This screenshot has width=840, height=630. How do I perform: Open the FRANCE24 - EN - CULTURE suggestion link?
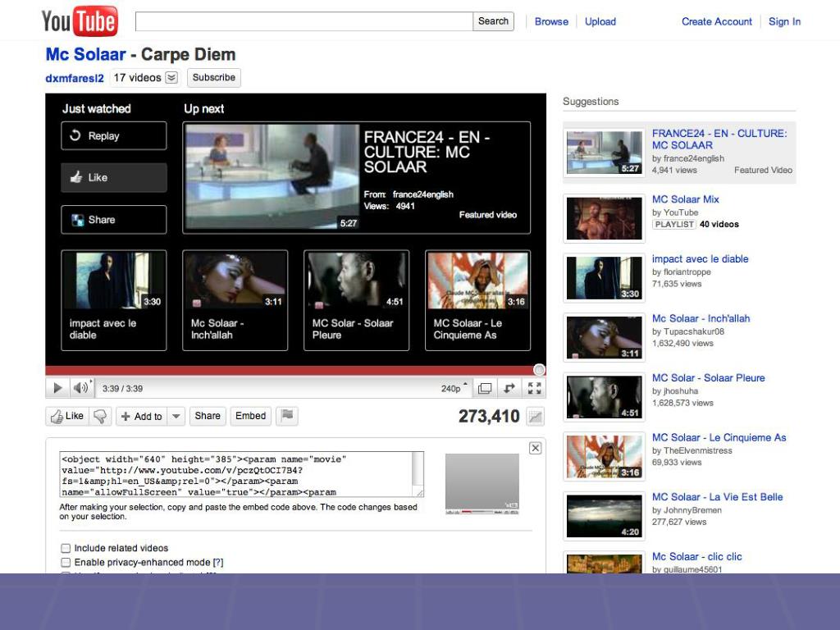[x=719, y=139]
